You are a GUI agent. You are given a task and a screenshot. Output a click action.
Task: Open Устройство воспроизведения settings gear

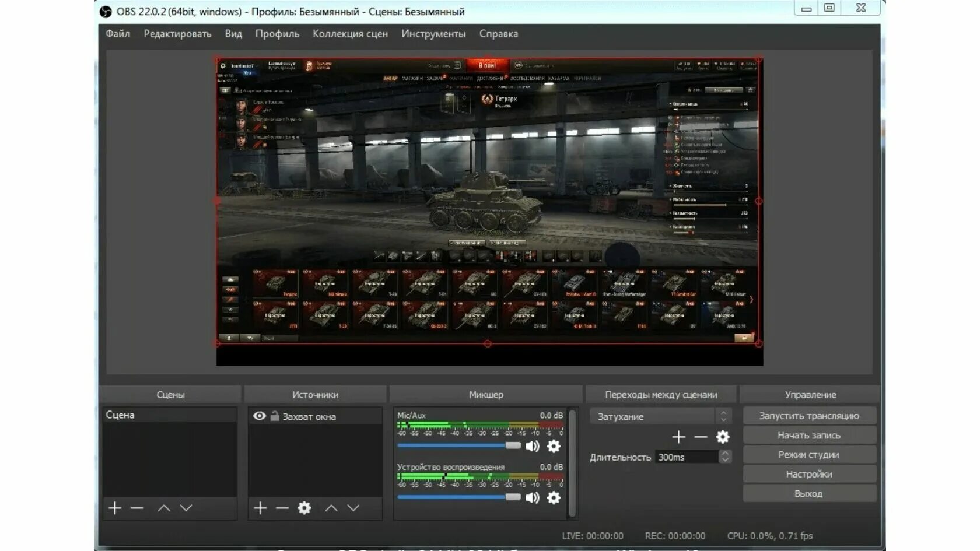[x=554, y=497]
